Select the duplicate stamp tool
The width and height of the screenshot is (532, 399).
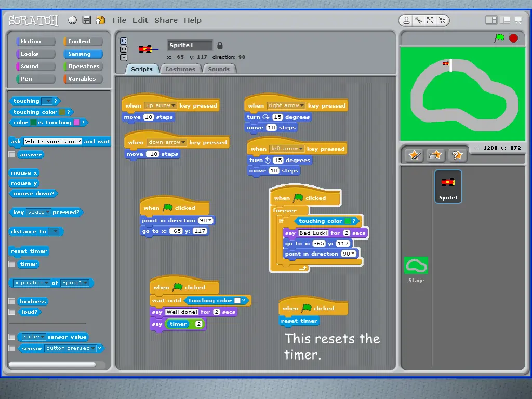tap(406, 20)
